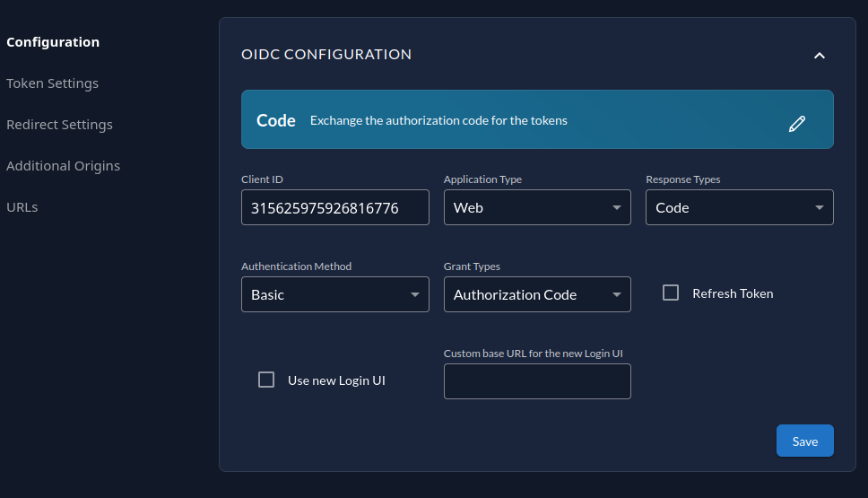This screenshot has height=498, width=868.
Task: Click the pencil edit icon in Code banner
Action: [796, 124]
